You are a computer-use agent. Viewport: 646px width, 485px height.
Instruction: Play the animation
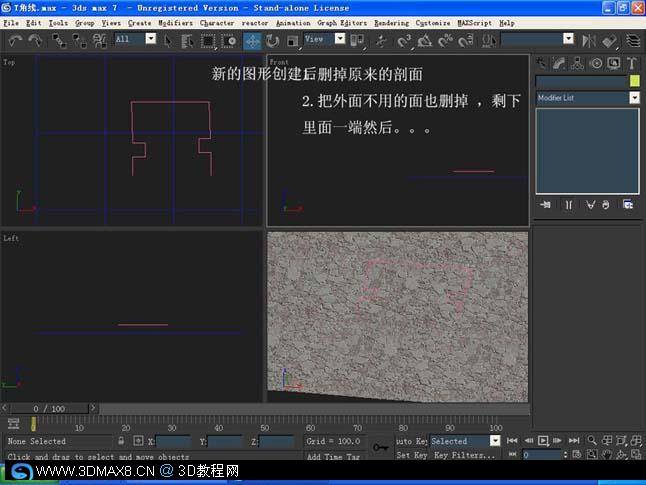543,440
